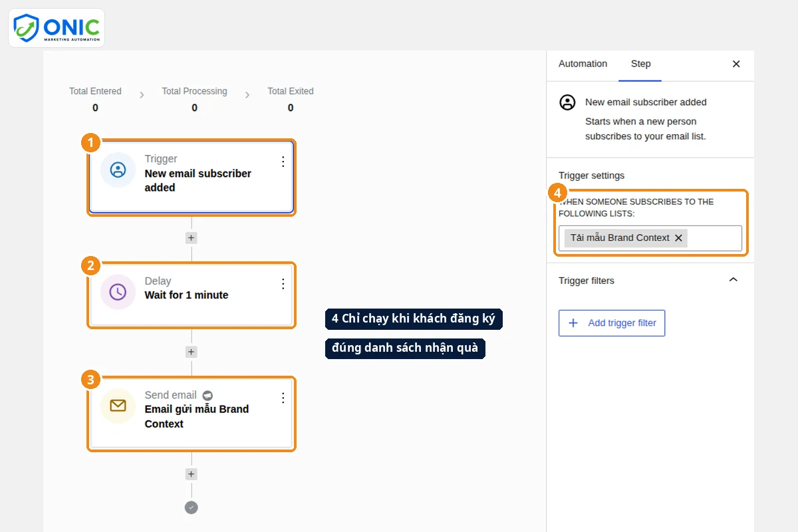Open the Trigger step's three-dot menu
798x532 pixels.
coord(283,162)
